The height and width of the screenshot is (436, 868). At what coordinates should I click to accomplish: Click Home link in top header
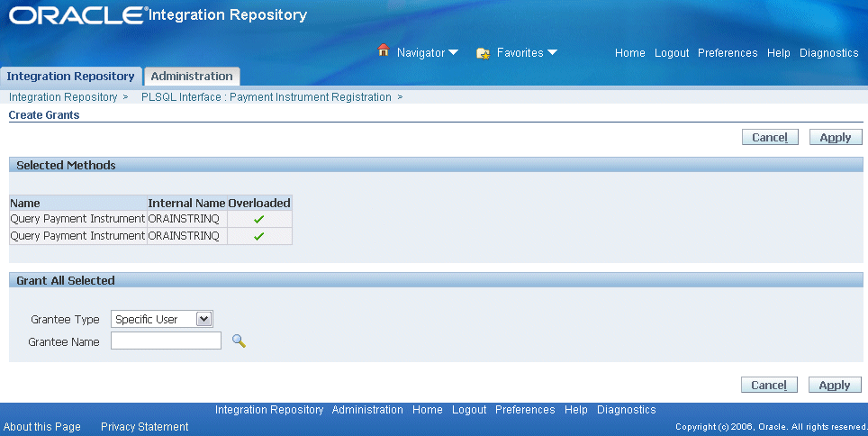tap(630, 53)
